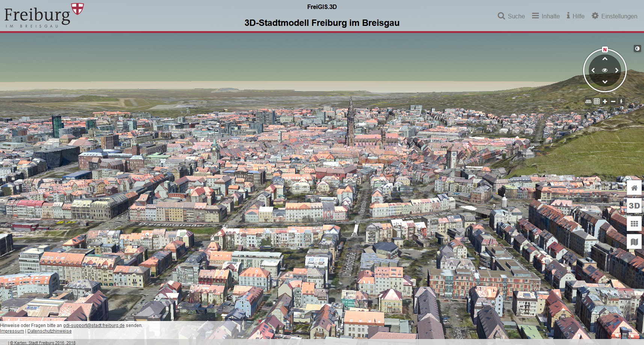Click the gdi-support@stadt.freiburg.de email link

coord(94,325)
